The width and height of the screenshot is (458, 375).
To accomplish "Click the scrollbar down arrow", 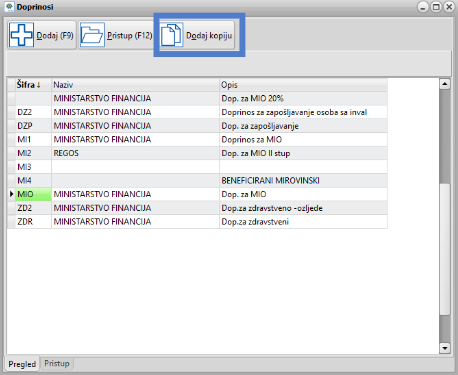I will pos(445,348).
